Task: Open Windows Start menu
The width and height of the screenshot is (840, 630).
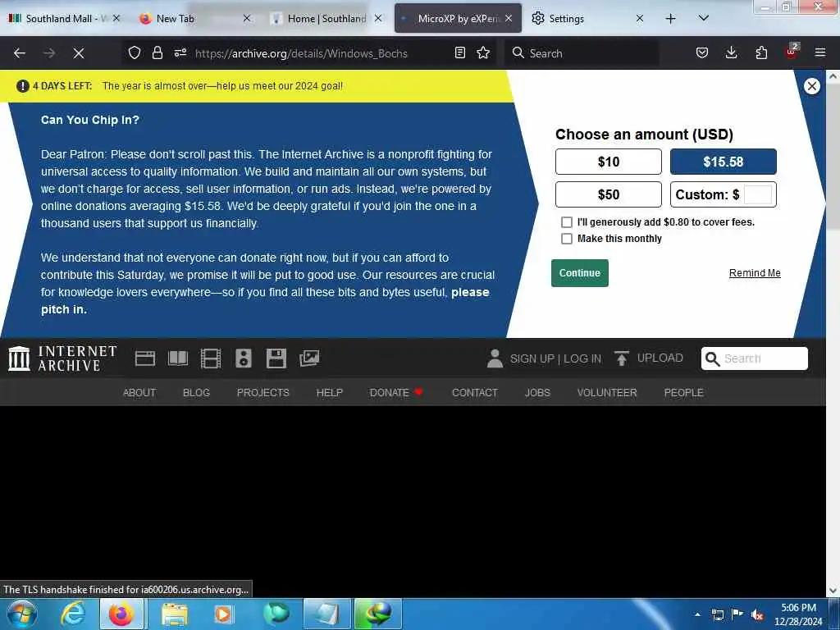Action: (x=22, y=614)
